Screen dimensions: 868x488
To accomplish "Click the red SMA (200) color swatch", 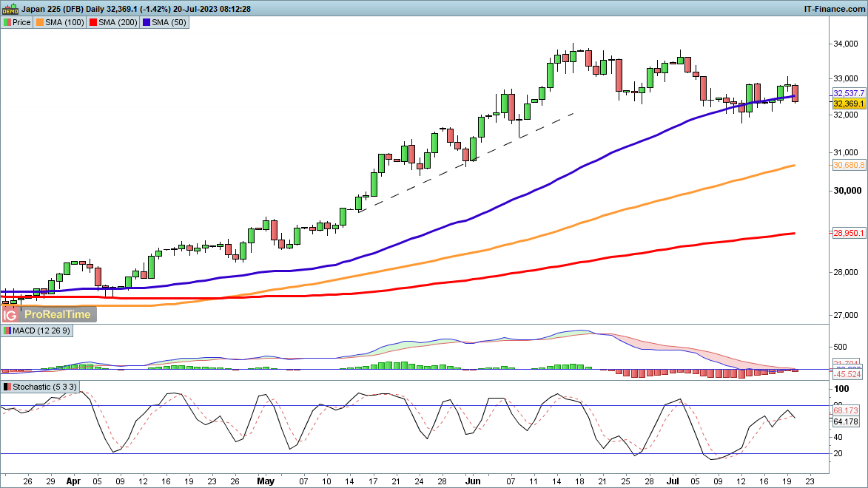I will pyautogui.click(x=93, y=22).
